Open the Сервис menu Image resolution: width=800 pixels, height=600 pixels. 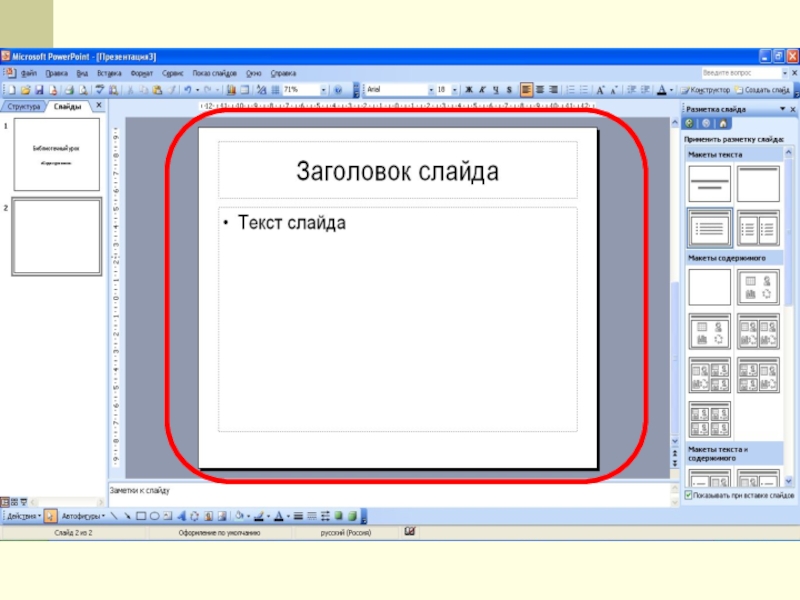[x=172, y=73]
